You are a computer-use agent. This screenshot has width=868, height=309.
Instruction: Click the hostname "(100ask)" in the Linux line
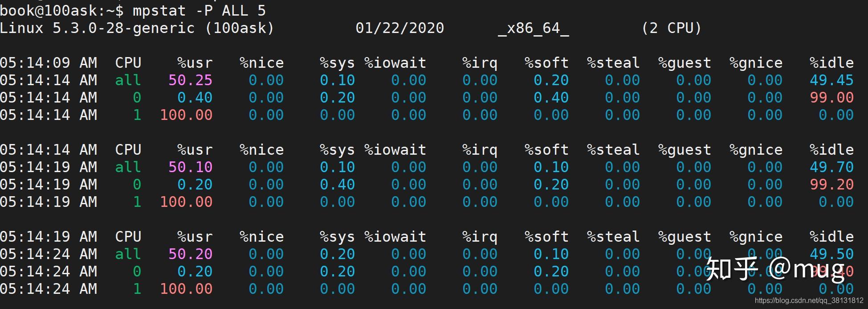240,29
